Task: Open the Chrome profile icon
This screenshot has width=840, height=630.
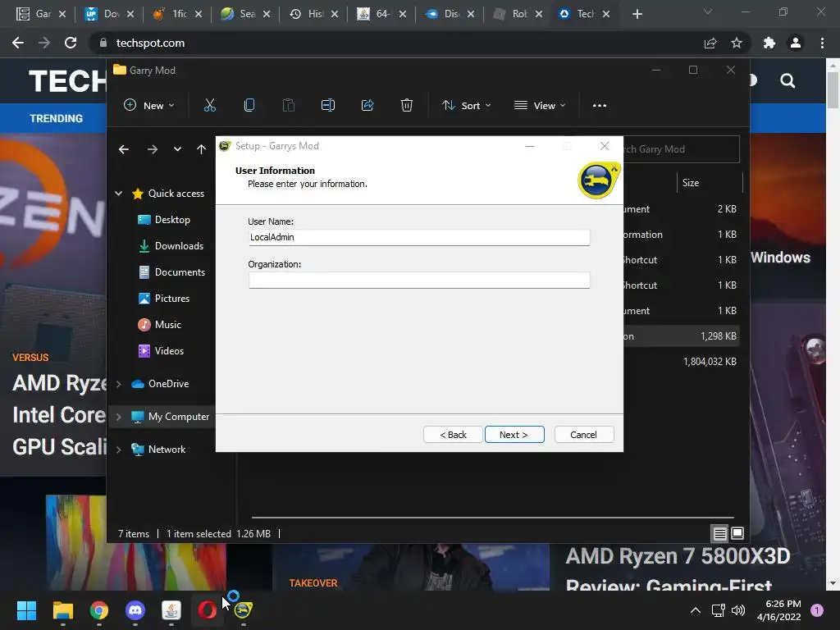Action: [796, 43]
